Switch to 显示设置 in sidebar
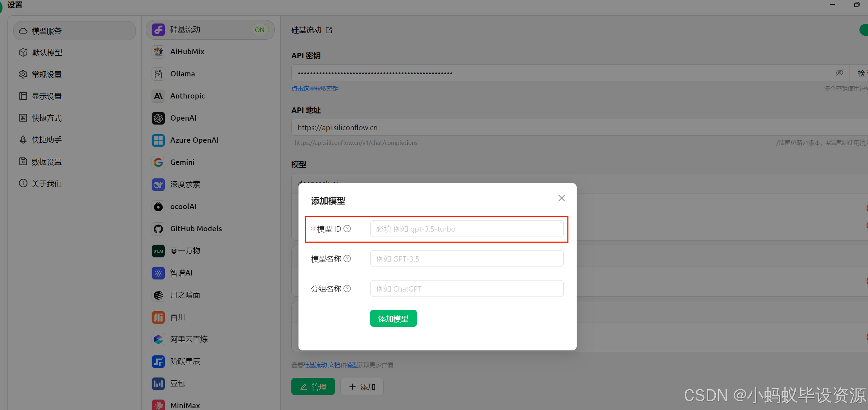Image resolution: width=868 pixels, height=410 pixels. 47,96
